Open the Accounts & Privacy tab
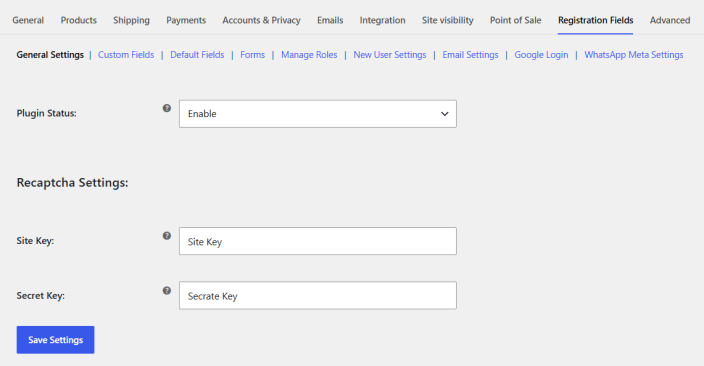 coord(261,20)
